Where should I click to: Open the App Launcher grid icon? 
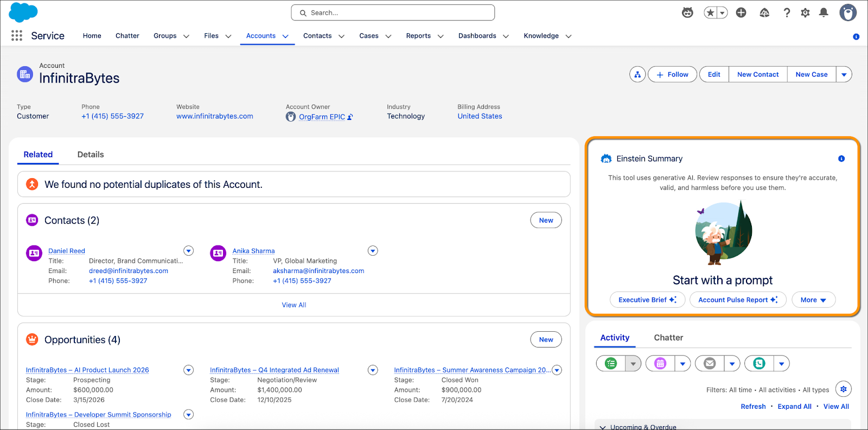tap(17, 36)
